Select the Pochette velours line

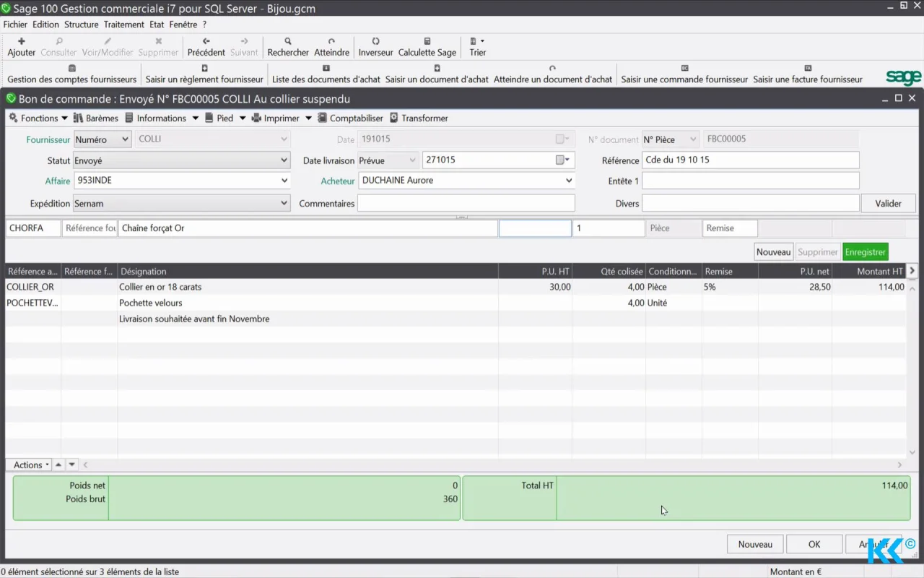click(456, 303)
